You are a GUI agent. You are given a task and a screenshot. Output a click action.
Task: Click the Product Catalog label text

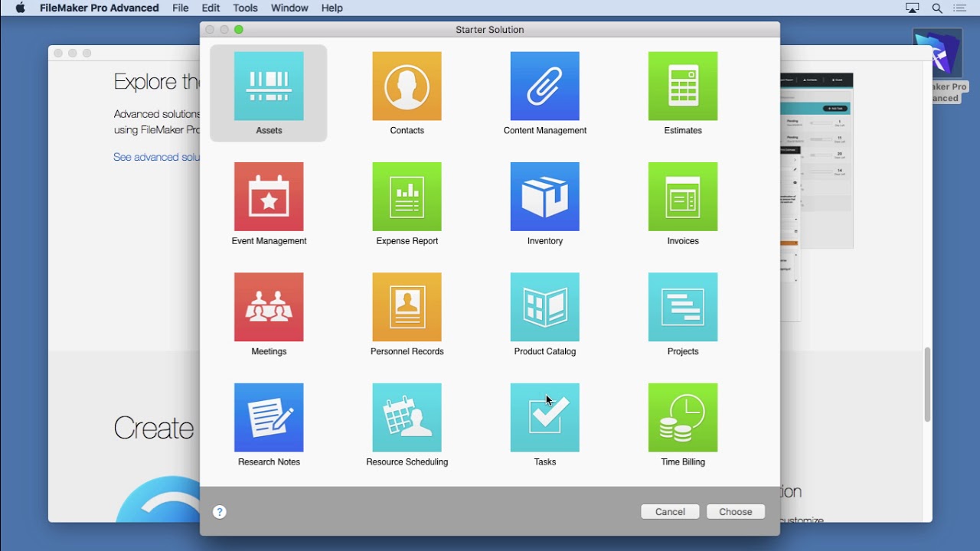coord(545,352)
